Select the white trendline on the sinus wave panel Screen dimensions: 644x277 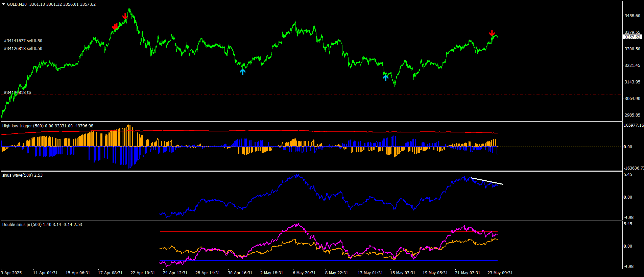coord(487,181)
